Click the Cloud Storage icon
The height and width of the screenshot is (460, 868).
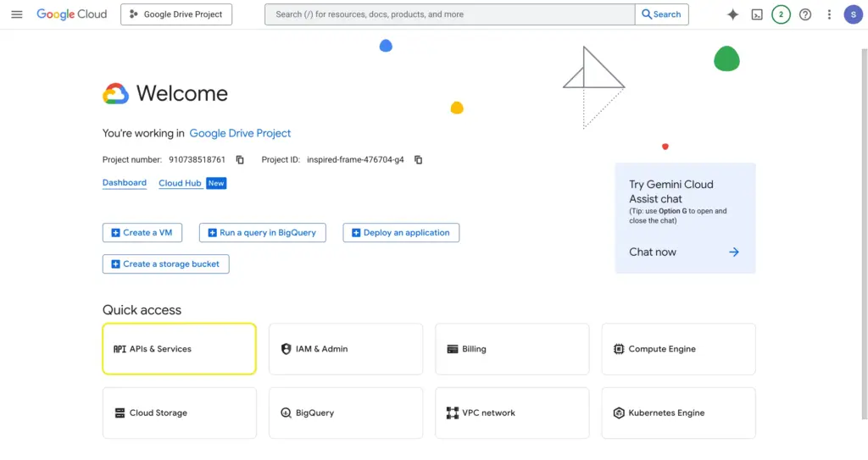click(x=120, y=413)
